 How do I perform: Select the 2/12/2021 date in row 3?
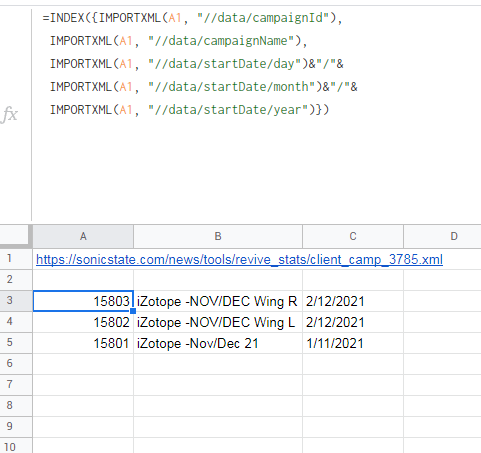353,301
